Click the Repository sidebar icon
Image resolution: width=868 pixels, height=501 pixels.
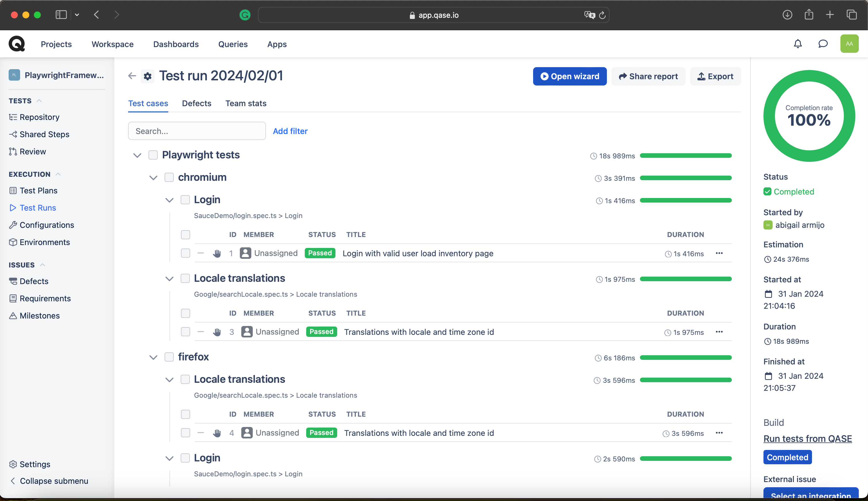click(13, 117)
